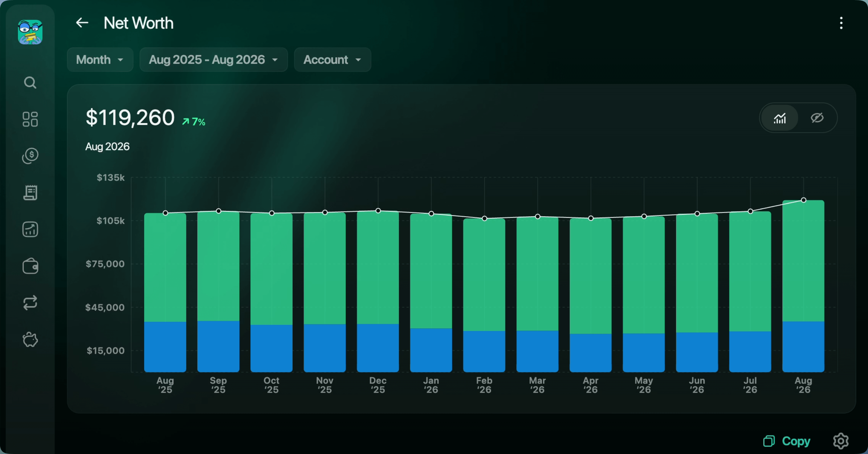Open the dollar coin transactions icon
The width and height of the screenshot is (868, 454).
coord(30,156)
